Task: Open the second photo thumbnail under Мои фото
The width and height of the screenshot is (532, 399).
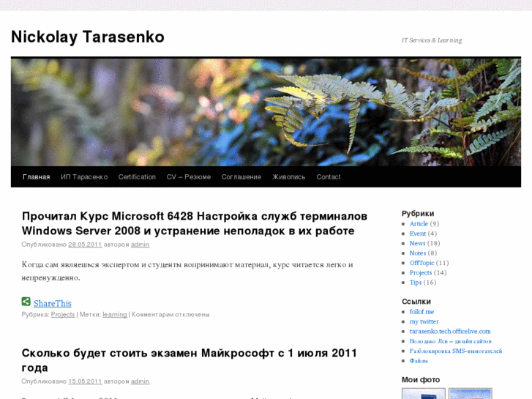Action: pyautogui.click(x=471, y=394)
